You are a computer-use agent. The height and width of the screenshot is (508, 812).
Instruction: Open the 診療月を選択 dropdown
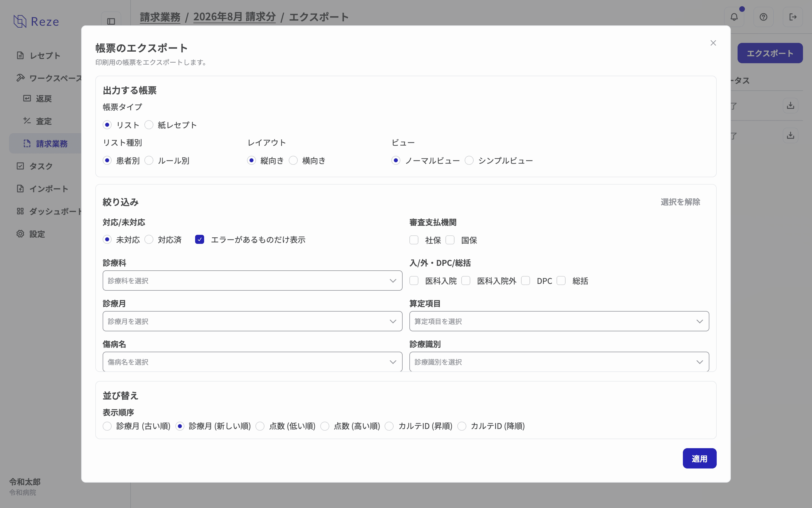[x=252, y=321]
